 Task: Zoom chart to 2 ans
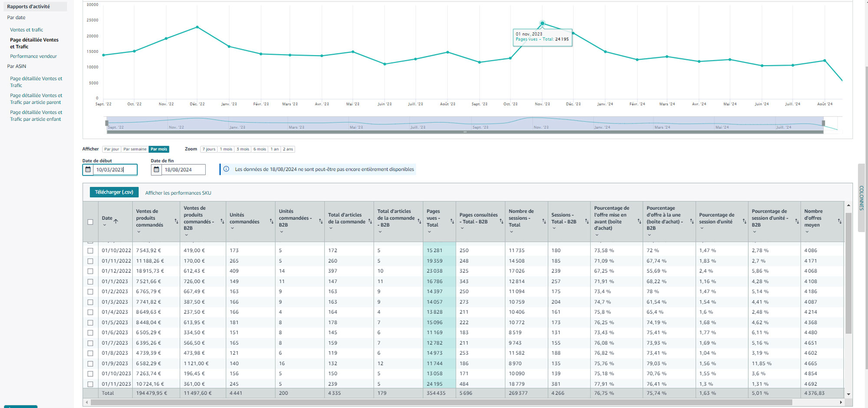point(288,149)
